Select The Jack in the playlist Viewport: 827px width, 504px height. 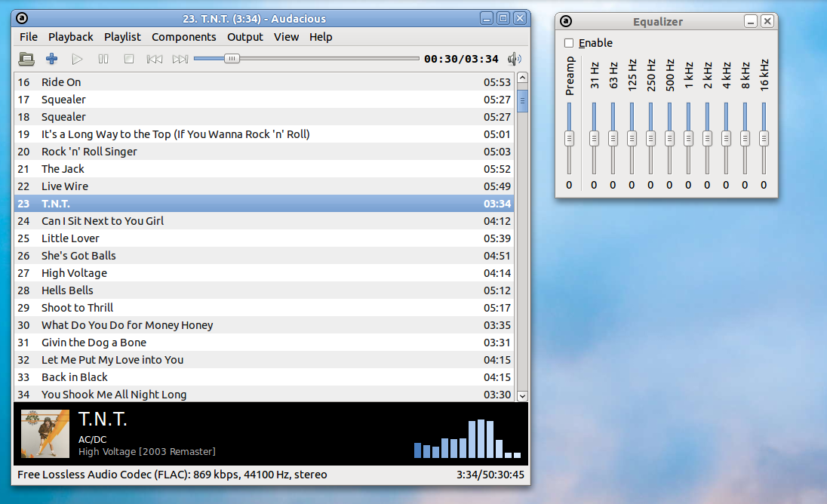(x=263, y=169)
